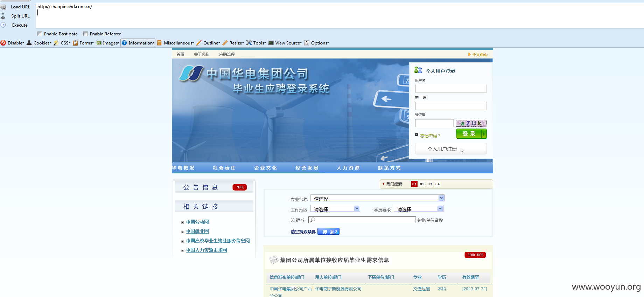Open the Forms clipboard icon
This screenshot has width=644, height=297.
pyautogui.click(x=75, y=43)
